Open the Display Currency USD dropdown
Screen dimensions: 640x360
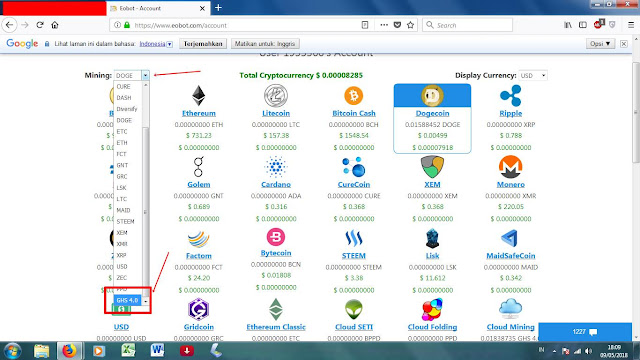[533, 76]
